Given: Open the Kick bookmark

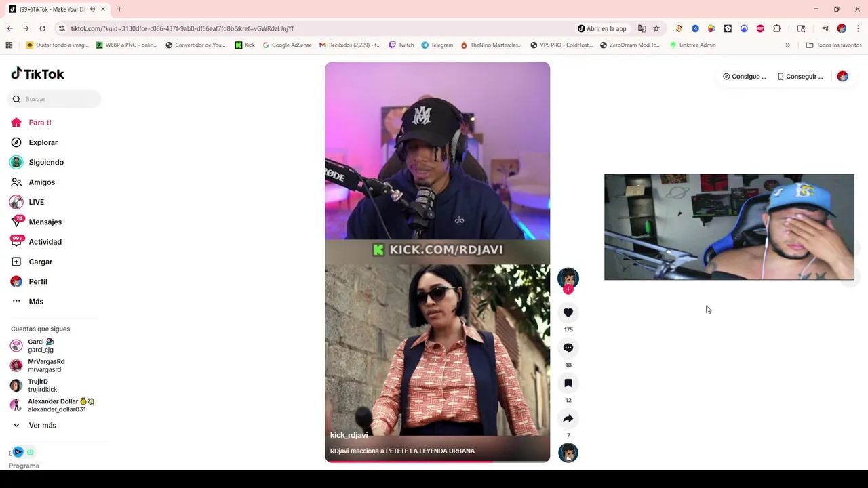Looking at the screenshot, I should pos(245,45).
